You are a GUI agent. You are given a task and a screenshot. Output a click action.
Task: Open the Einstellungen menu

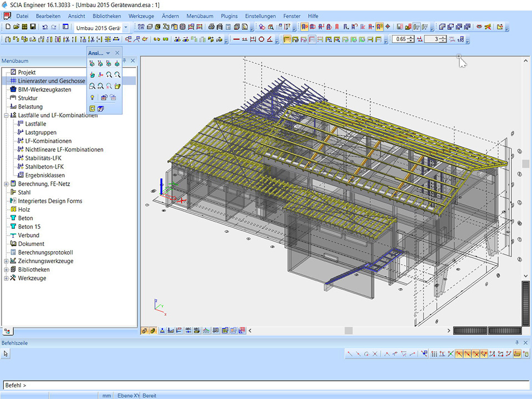(x=260, y=17)
